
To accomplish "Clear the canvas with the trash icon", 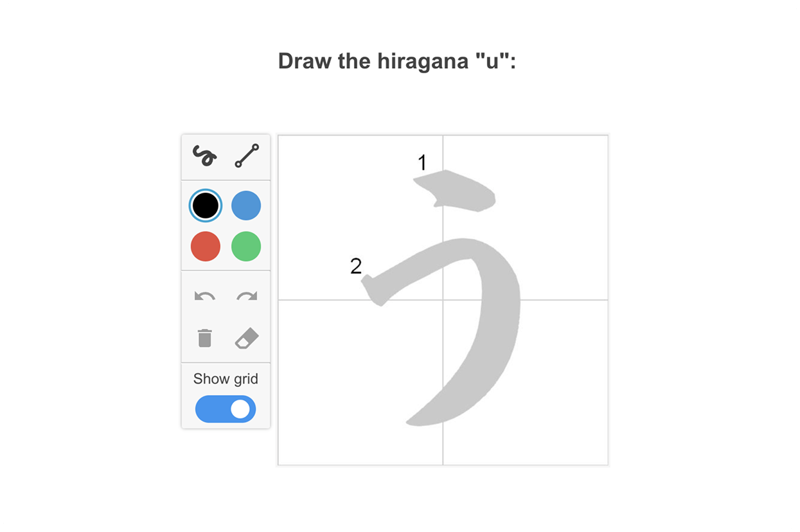I will [x=205, y=338].
